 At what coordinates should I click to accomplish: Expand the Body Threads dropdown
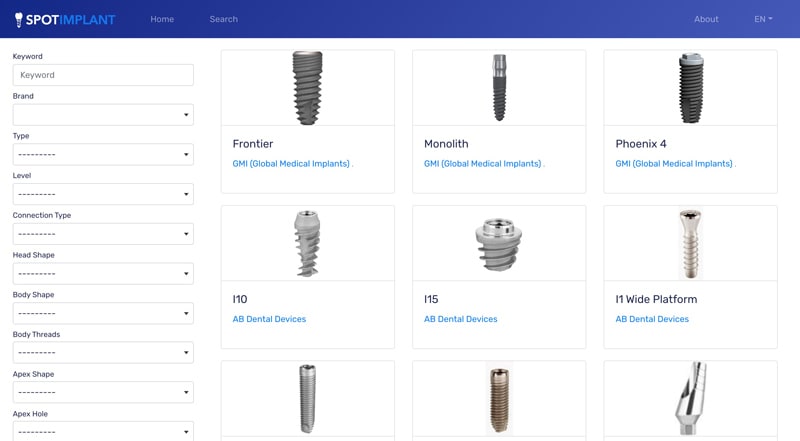[x=103, y=353]
